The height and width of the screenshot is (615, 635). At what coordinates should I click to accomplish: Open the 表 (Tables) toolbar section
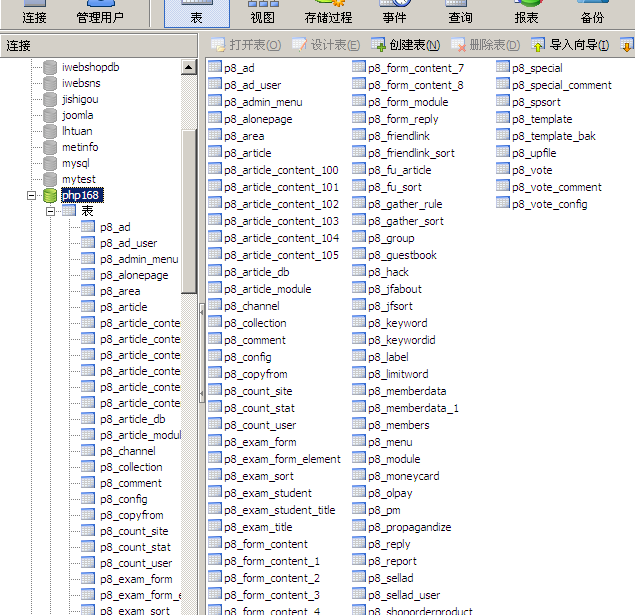pyautogui.click(x=196, y=13)
